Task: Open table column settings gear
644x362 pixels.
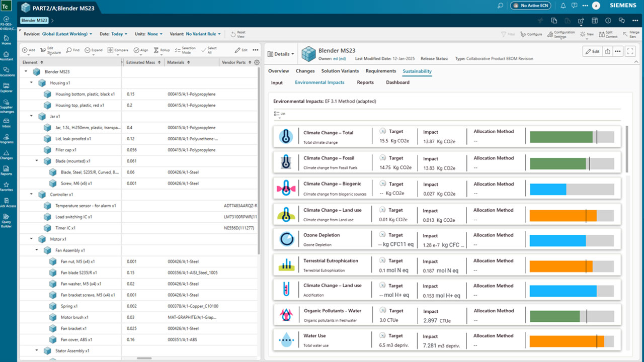Action: pos(257,62)
